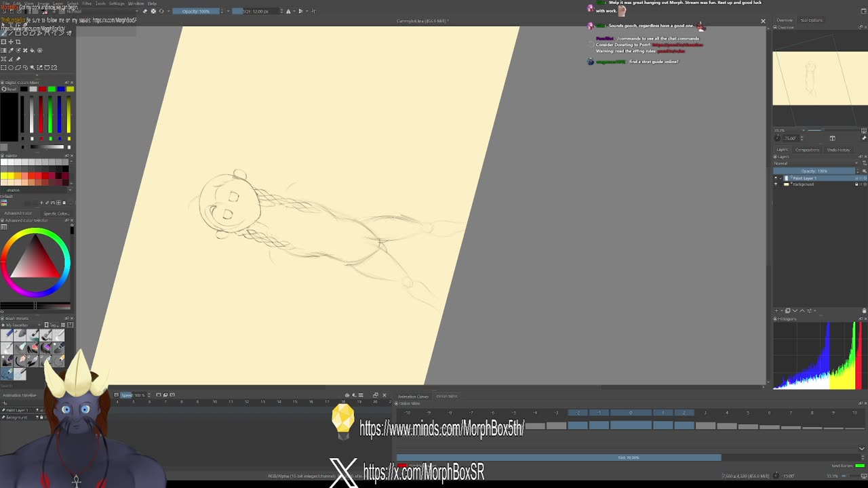Switch to the Tool Options tab
The width and height of the screenshot is (868, 488).
[811, 20]
